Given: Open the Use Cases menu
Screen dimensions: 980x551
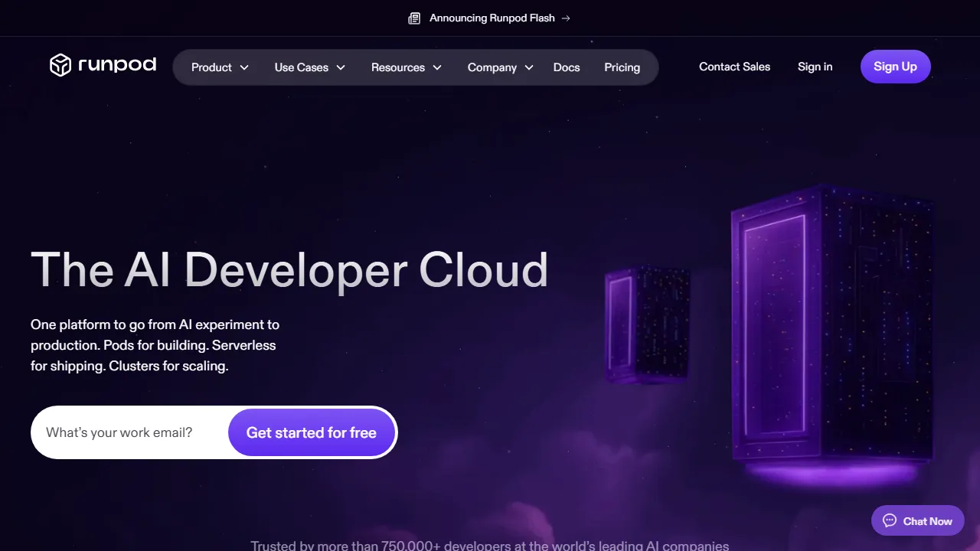Looking at the screenshot, I should [x=310, y=67].
